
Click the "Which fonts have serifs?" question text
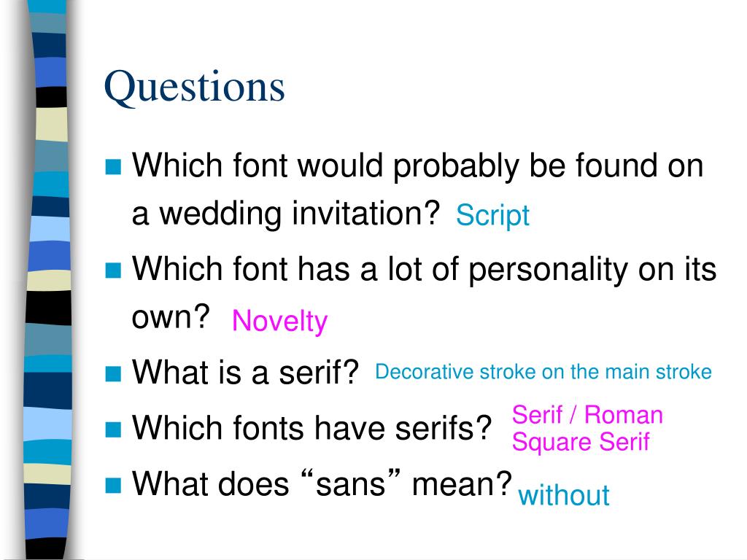tap(312, 428)
